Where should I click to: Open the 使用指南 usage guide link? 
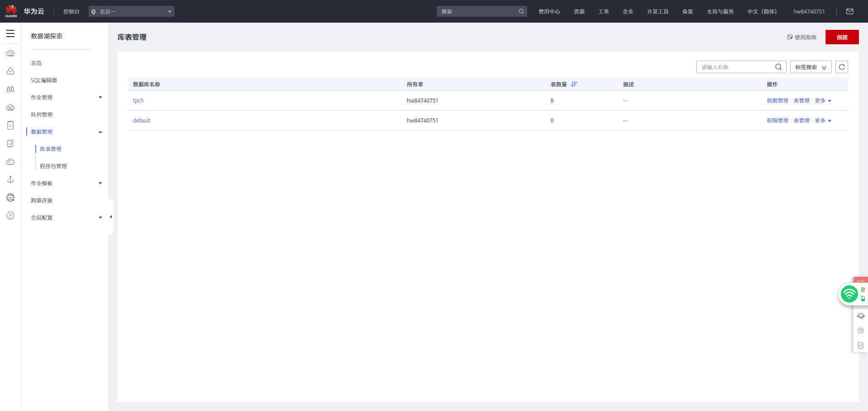(802, 37)
